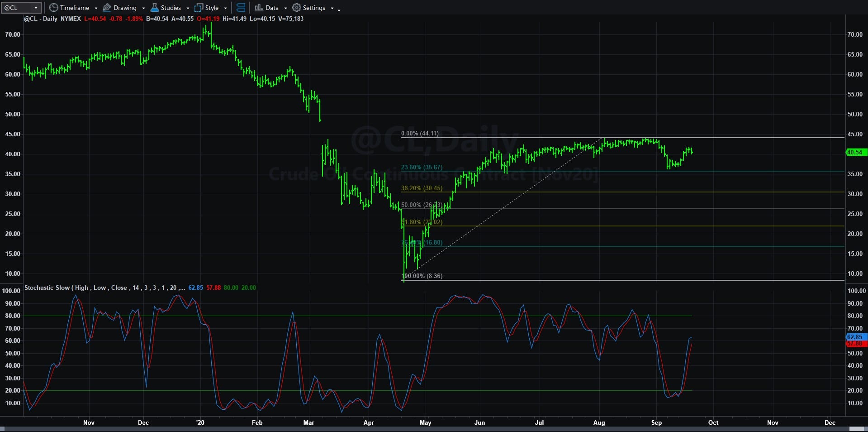Click the 70.00 label on right price axis

click(855, 34)
